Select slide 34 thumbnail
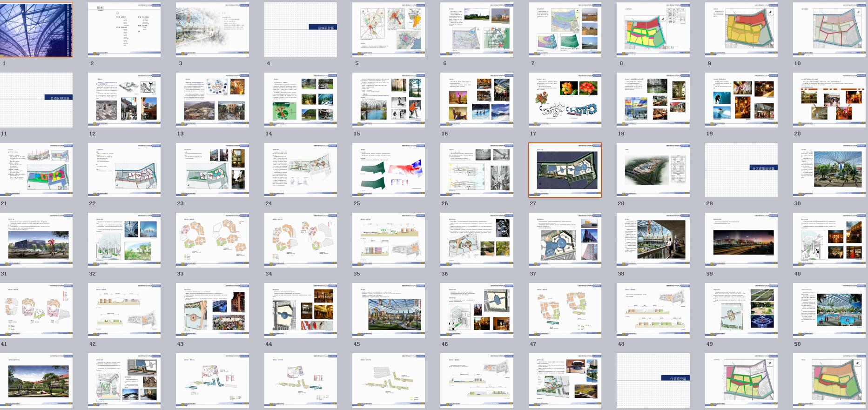This screenshot has width=868, height=410. [x=301, y=240]
